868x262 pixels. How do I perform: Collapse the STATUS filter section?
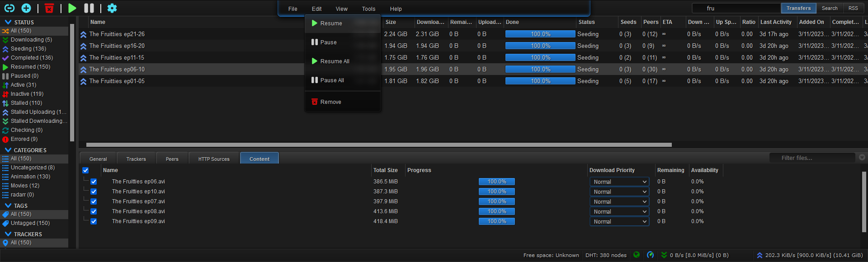(8, 22)
